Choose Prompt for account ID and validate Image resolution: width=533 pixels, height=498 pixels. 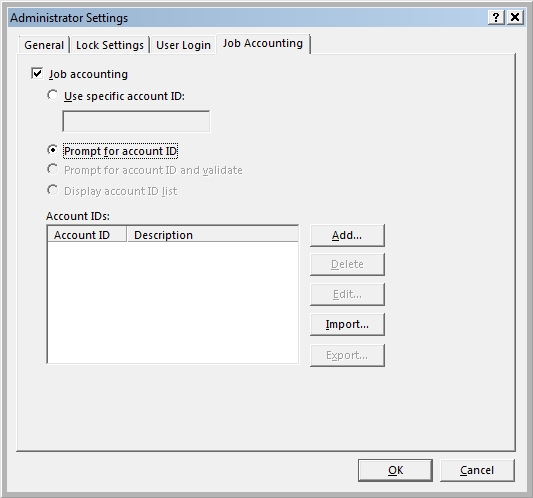[52, 169]
